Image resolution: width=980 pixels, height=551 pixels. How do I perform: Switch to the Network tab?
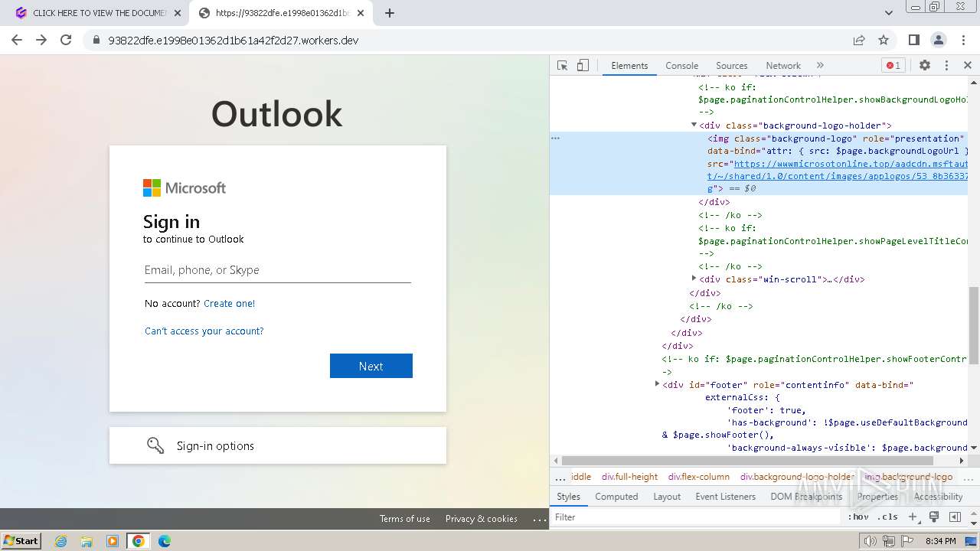pyautogui.click(x=783, y=66)
